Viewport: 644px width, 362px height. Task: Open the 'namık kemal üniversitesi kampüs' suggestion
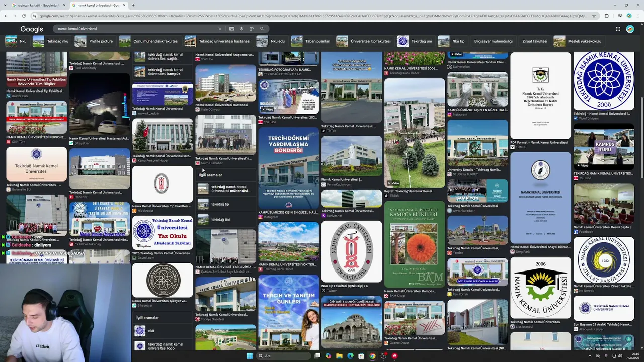tap(163, 72)
